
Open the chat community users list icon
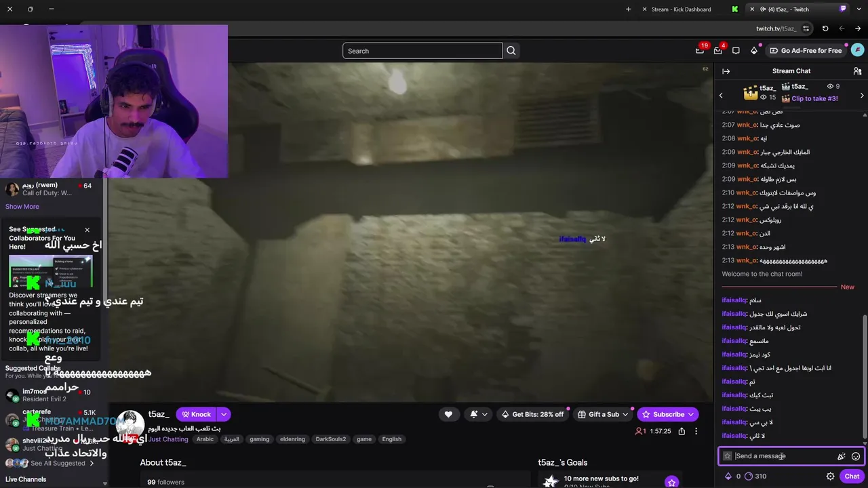(x=857, y=71)
